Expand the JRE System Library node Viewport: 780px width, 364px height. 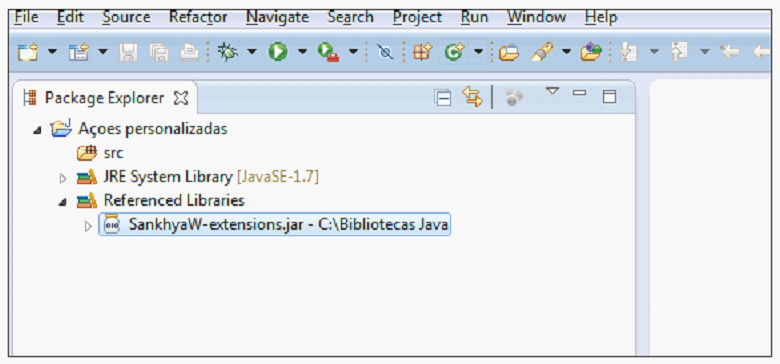[x=63, y=178]
